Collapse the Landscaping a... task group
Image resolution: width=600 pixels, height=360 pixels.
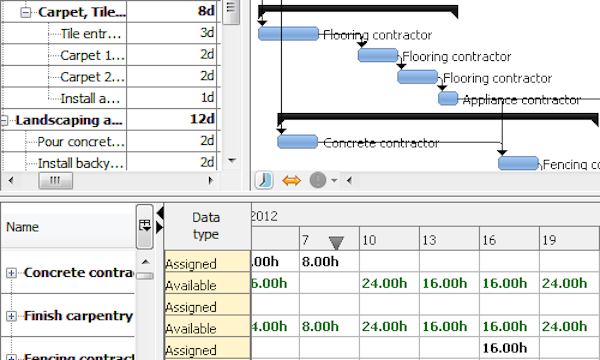(3, 121)
